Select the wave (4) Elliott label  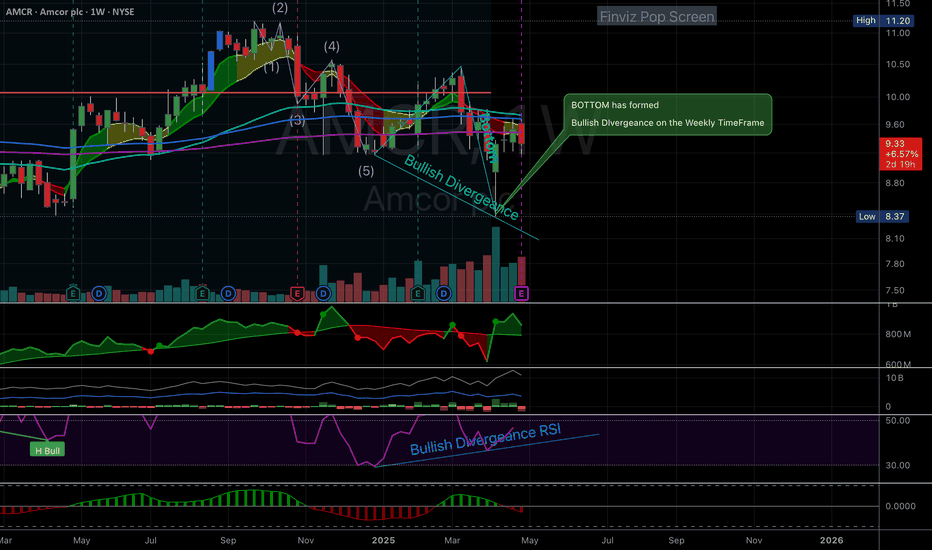click(x=332, y=46)
